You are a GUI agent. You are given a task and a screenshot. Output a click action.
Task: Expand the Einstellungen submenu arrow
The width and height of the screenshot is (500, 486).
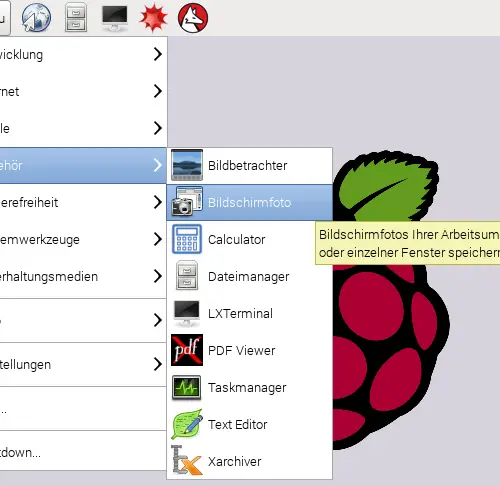(x=158, y=364)
